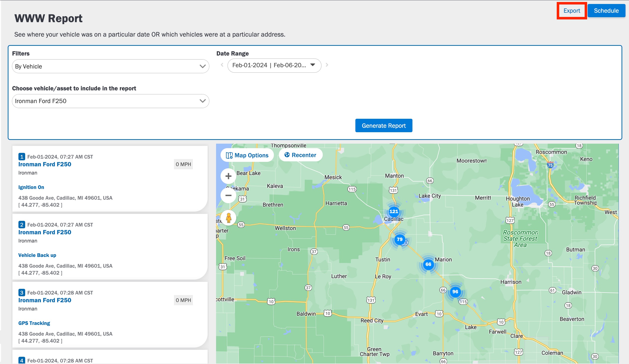This screenshot has width=629, height=364.
Task: Select the Ignition On event
Action: pos(31,187)
